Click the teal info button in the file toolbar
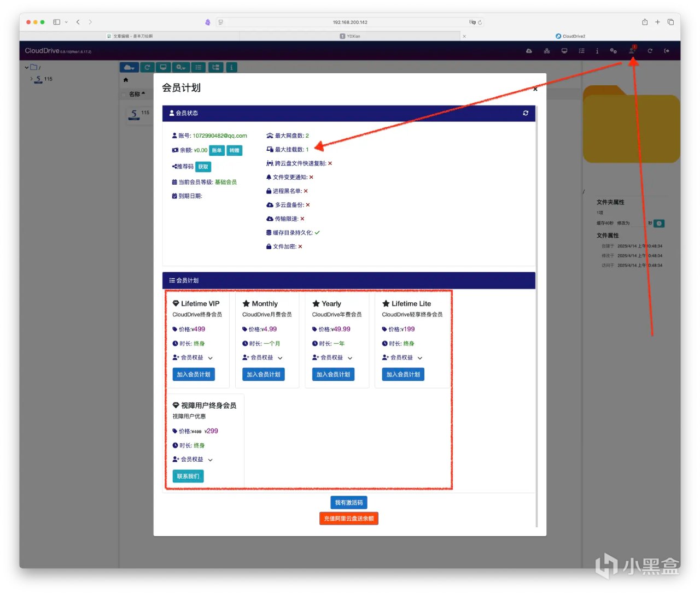This screenshot has width=700, height=594. pos(231,67)
